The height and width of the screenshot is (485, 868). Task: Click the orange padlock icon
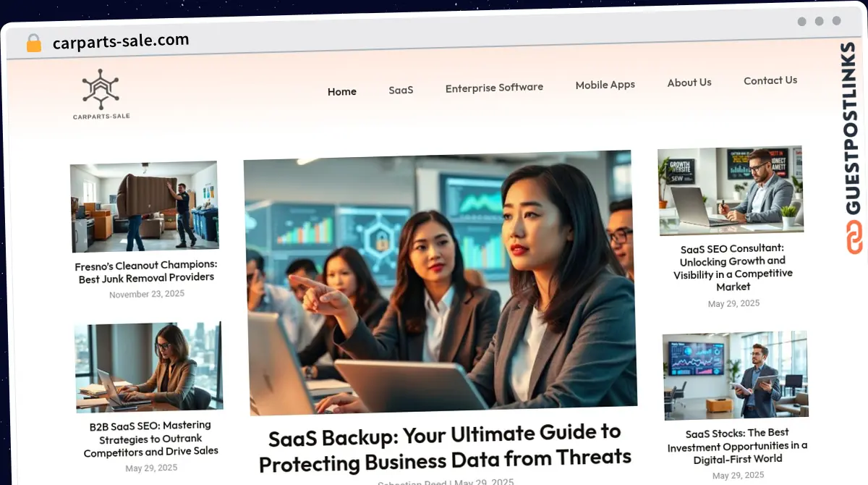[33, 43]
